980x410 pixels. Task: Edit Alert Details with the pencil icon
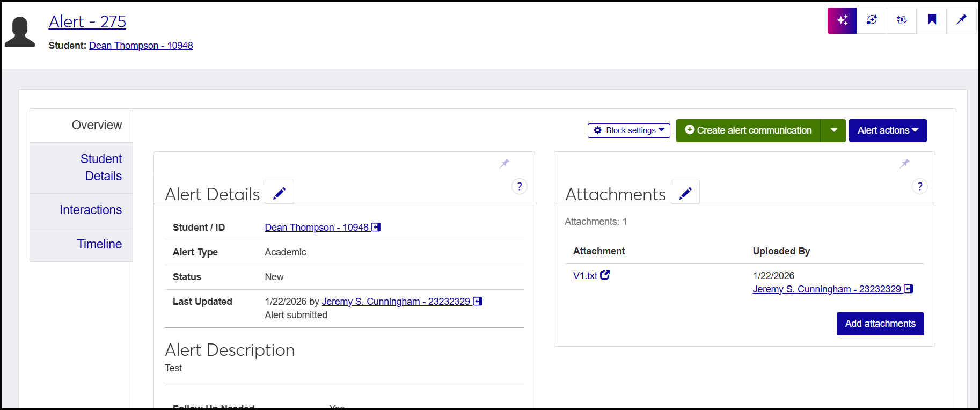click(x=280, y=192)
